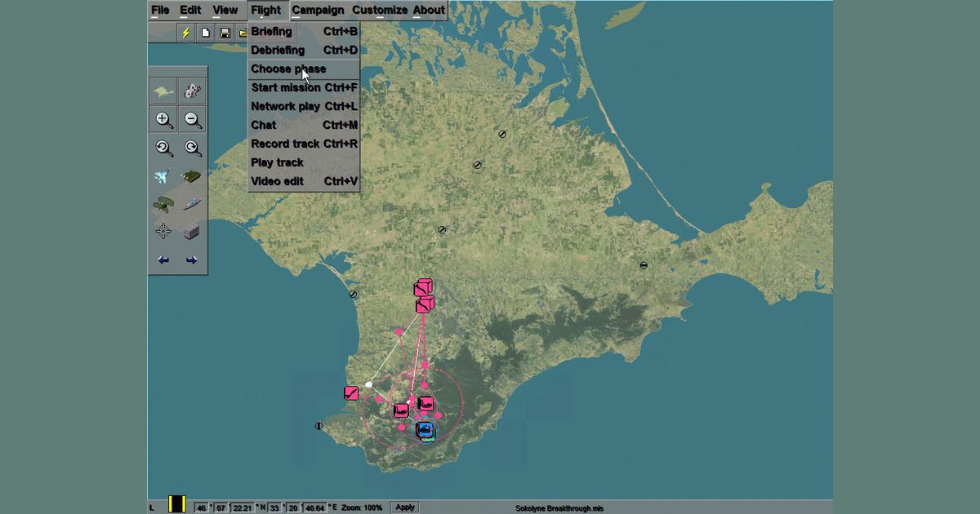
Task: Click the save floppy disk icon
Action: pyautogui.click(x=225, y=33)
